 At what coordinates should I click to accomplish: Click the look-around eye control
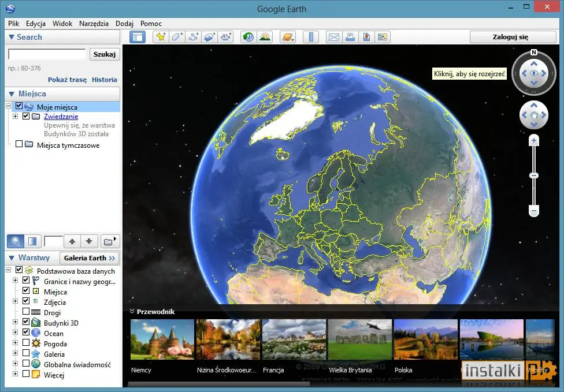[x=534, y=73]
